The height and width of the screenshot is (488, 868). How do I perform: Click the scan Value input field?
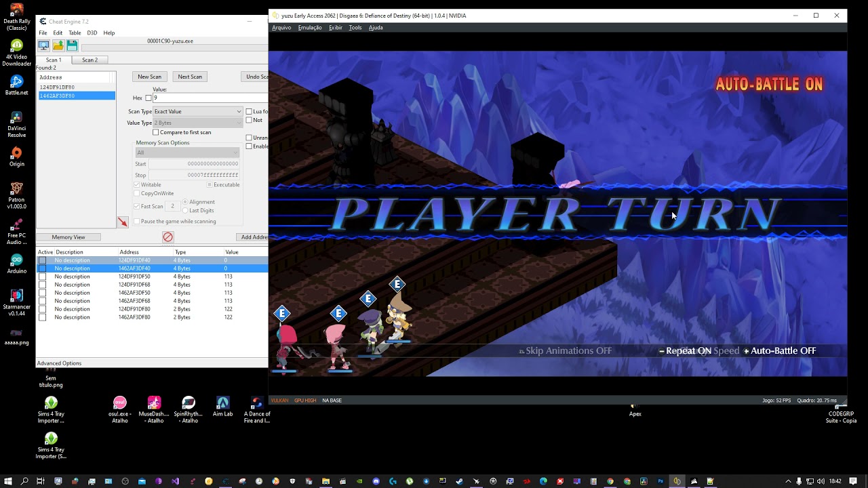(x=210, y=98)
